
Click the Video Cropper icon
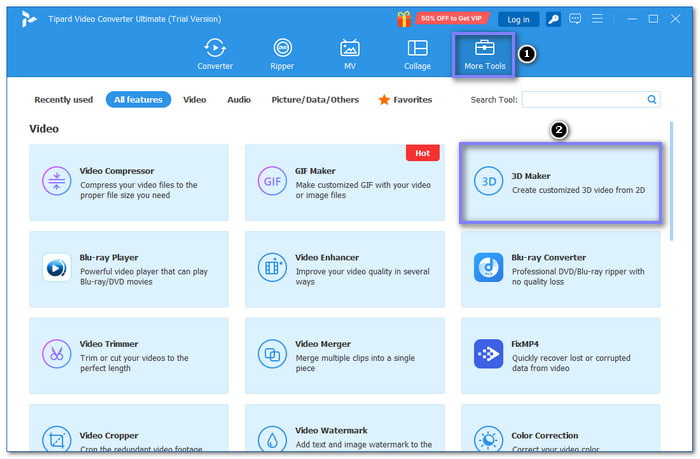57,440
